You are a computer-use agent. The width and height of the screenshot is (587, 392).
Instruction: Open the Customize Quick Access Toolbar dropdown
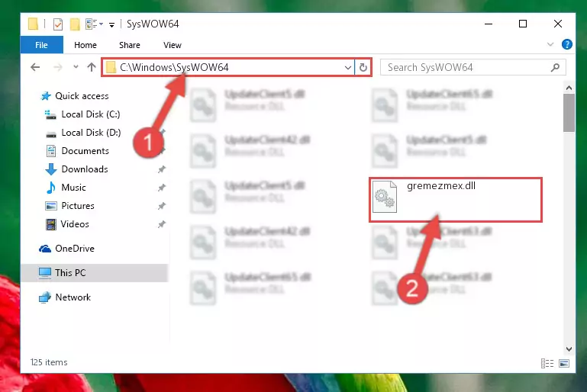pyautogui.click(x=111, y=25)
